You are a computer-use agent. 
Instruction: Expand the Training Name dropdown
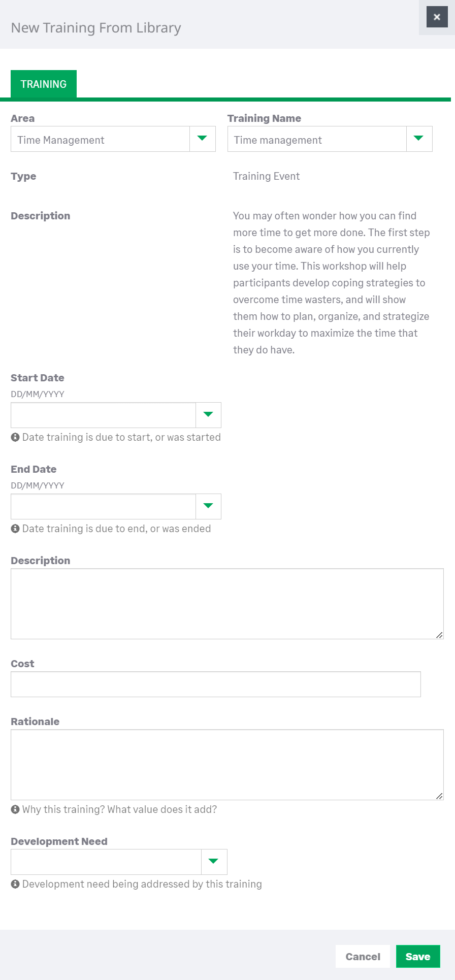[419, 139]
